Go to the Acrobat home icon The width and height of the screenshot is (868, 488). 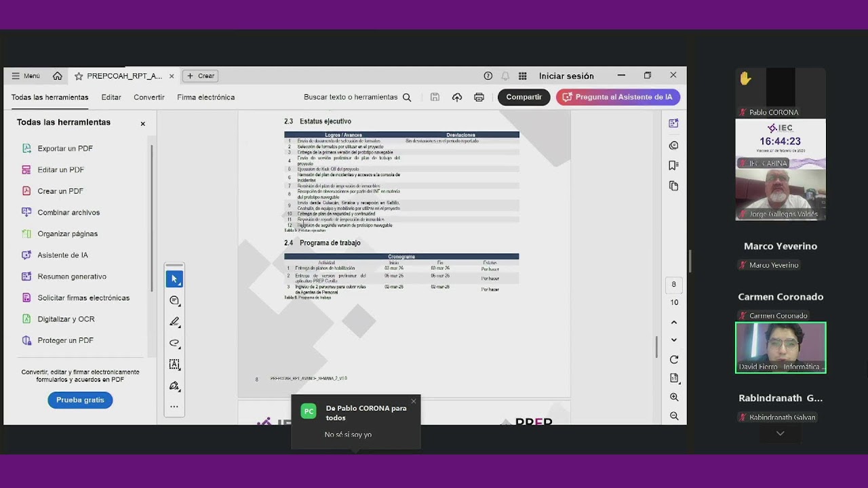(x=58, y=76)
